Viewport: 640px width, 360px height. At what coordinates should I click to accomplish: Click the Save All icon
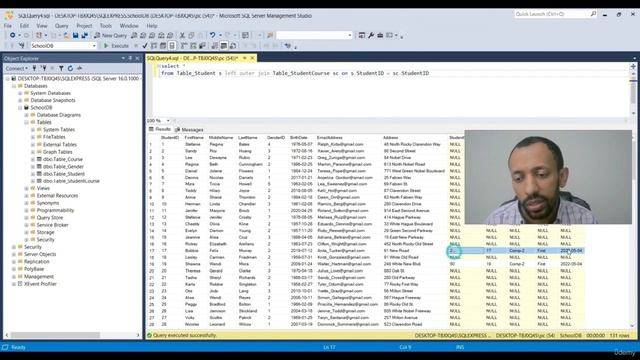click(x=84, y=36)
